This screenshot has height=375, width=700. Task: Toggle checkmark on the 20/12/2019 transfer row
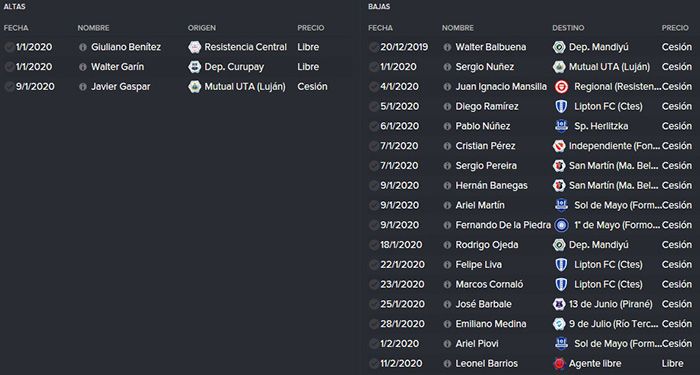tap(374, 47)
